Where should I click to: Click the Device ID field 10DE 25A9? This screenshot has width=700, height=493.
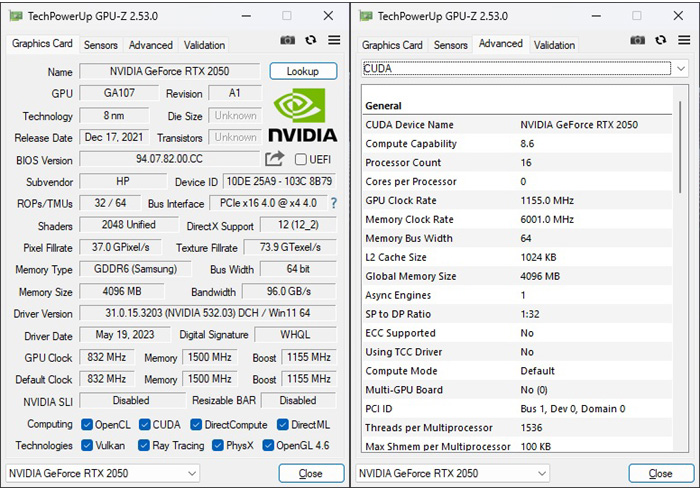tap(279, 181)
